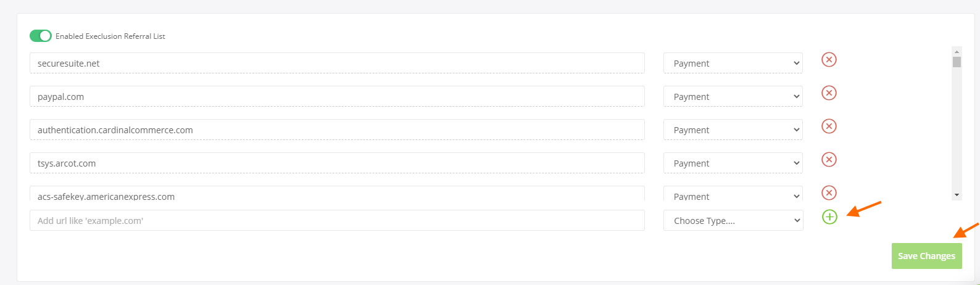Expand the Payment dropdown beside paypal.com
The image size is (980, 285).
click(733, 97)
